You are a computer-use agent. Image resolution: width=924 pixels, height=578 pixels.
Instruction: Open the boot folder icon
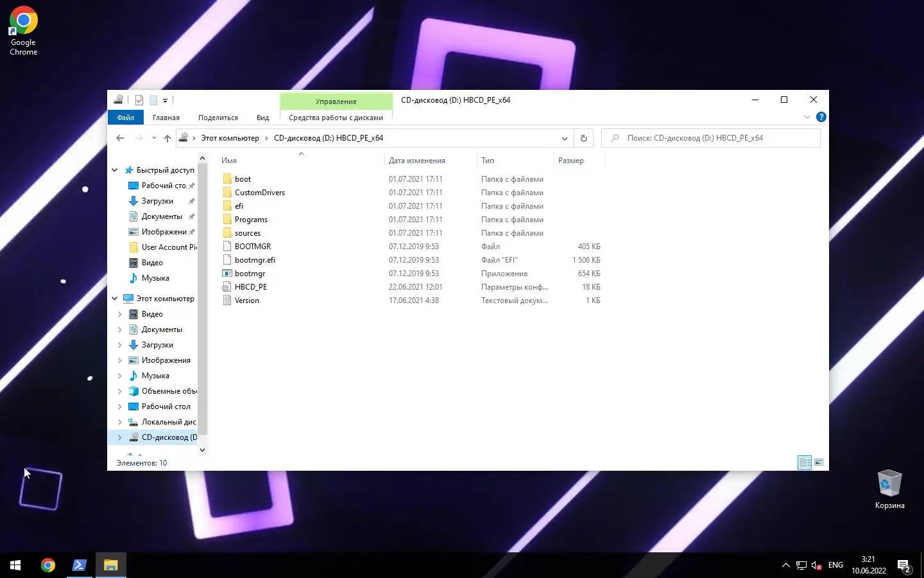coord(227,179)
